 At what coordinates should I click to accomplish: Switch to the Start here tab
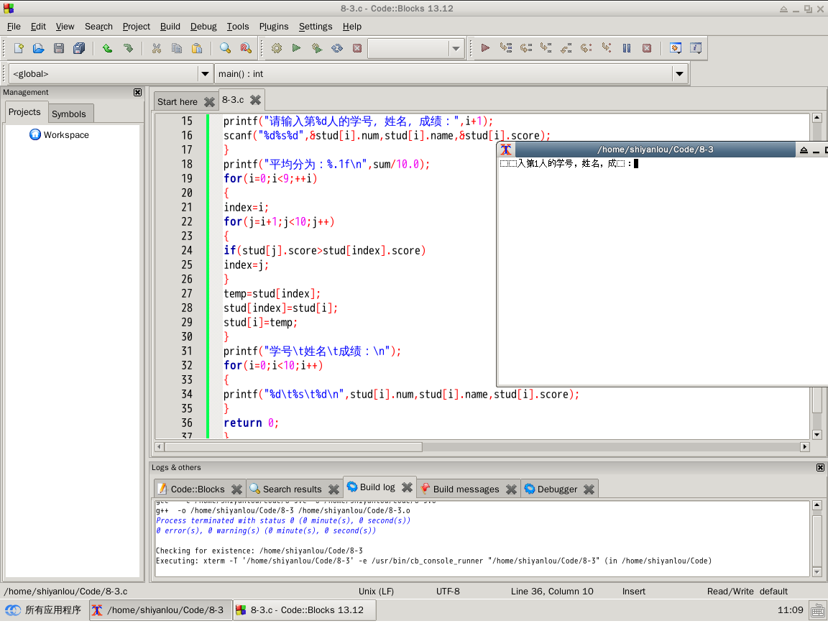[x=178, y=102]
